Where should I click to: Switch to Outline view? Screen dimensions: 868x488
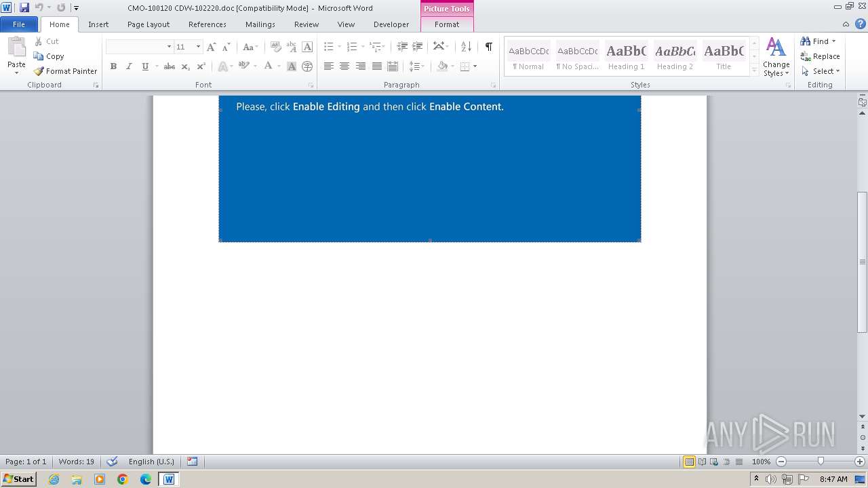pos(726,462)
